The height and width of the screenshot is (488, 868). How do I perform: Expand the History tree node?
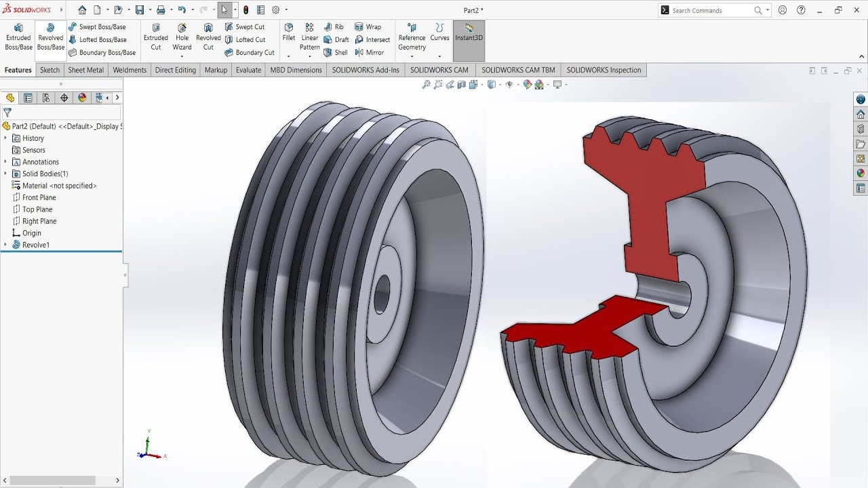tap(5, 138)
